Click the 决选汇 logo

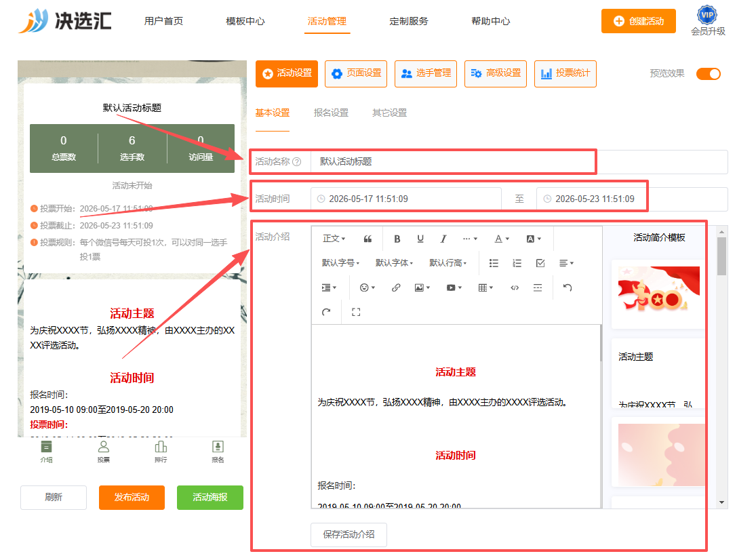point(64,21)
